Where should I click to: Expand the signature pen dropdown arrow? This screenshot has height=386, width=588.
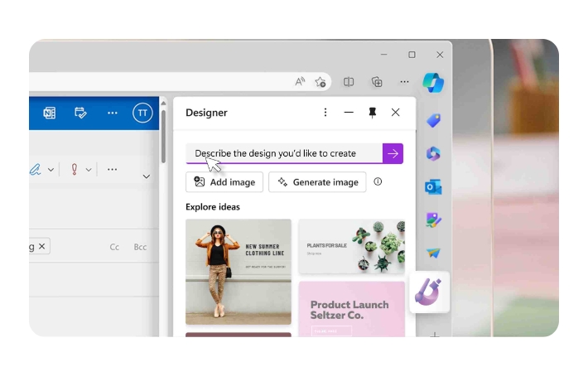[51, 170]
